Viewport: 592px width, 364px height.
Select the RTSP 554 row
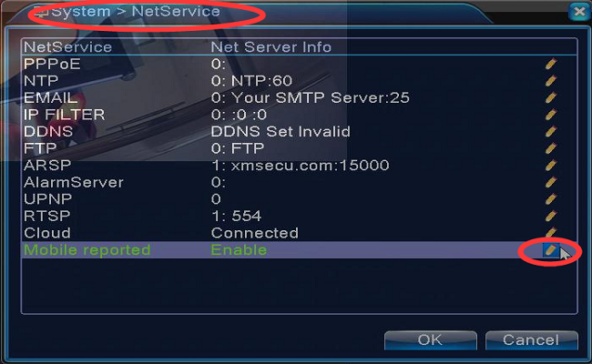tap(299, 217)
